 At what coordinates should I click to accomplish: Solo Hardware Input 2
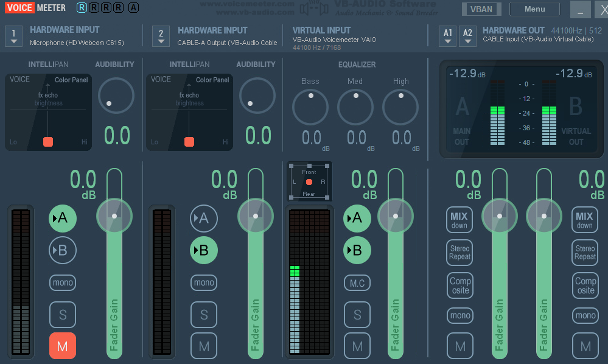203,315
